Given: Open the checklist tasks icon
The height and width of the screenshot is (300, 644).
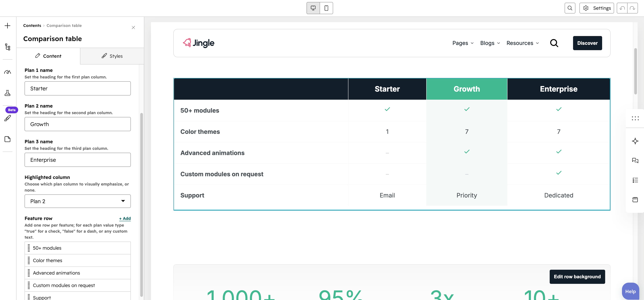Looking at the screenshot, I should pos(635,180).
